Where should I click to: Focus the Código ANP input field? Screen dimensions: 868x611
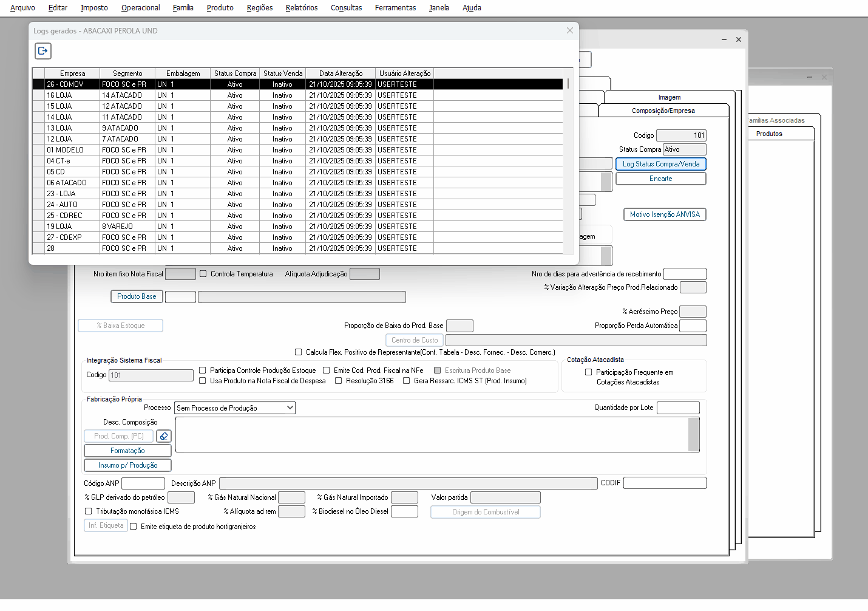143,483
